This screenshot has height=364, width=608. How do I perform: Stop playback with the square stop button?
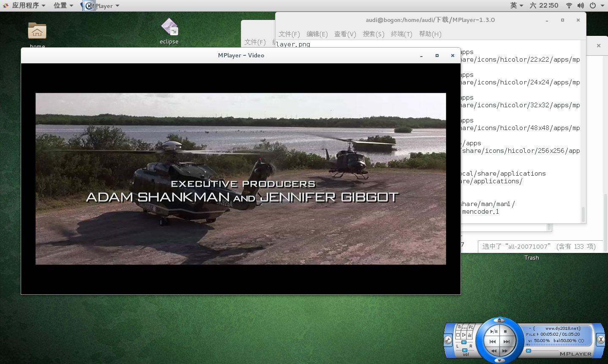click(x=505, y=331)
